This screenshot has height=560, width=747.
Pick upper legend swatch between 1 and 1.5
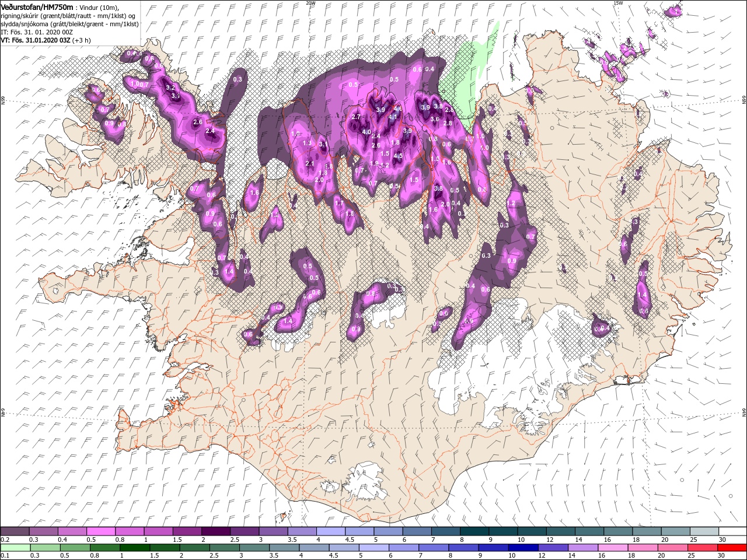click(158, 531)
